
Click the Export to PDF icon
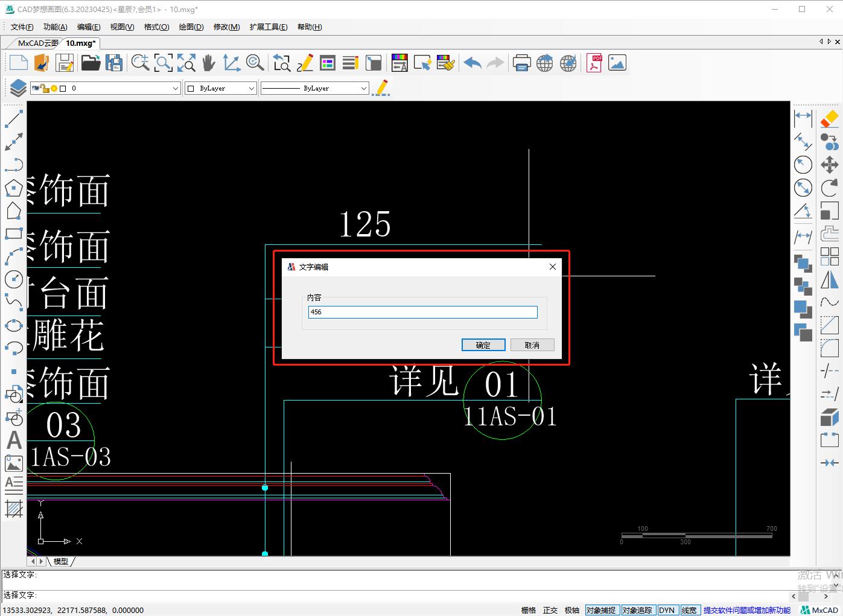(x=594, y=63)
